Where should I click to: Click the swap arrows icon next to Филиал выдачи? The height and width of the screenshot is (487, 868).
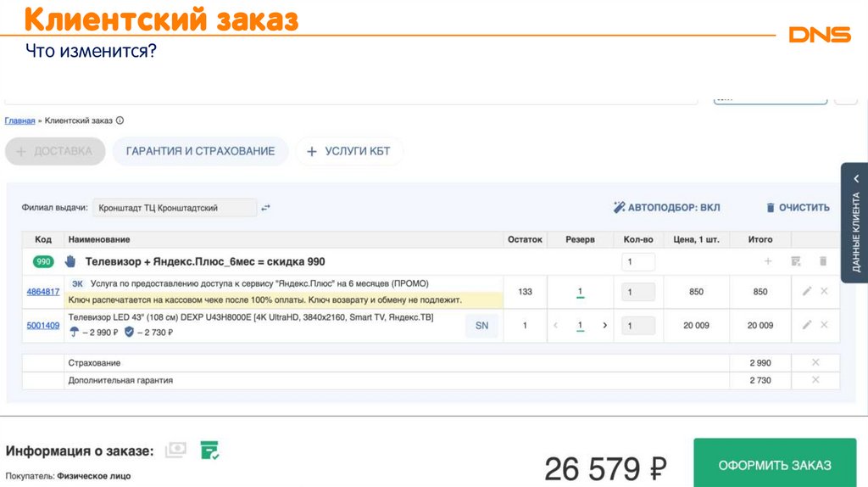[265, 208]
